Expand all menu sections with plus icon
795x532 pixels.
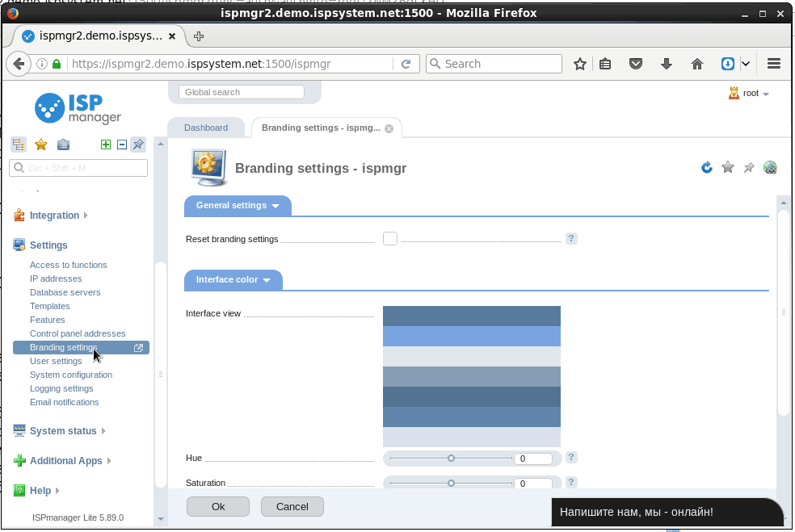(106, 145)
